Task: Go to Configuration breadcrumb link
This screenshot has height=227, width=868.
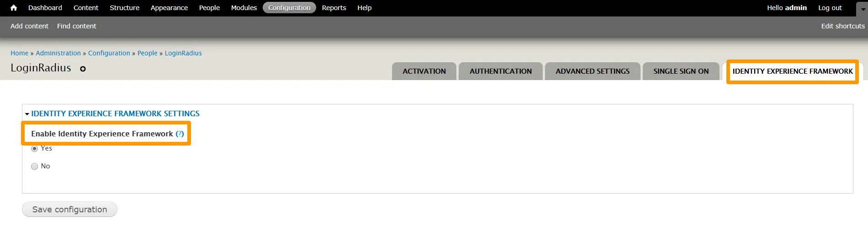Action: pyautogui.click(x=109, y=53)
